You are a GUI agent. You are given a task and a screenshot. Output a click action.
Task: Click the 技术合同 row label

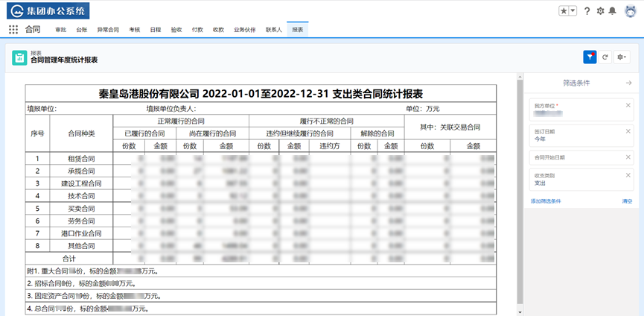(81, 196)
